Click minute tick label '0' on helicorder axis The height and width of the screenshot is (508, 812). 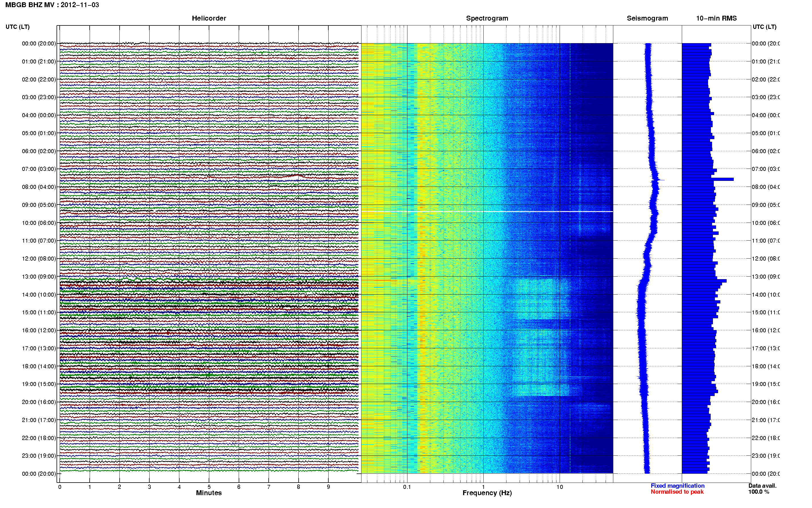60,487
